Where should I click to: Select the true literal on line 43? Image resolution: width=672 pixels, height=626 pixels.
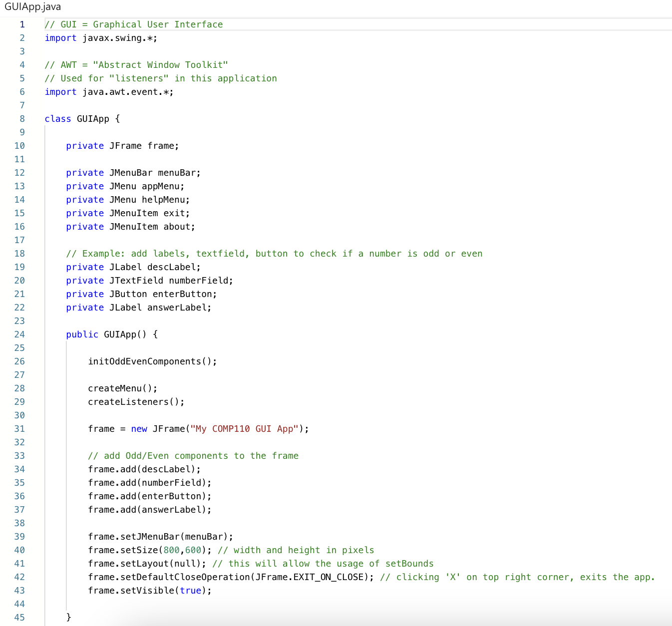(x=191, y=590)
